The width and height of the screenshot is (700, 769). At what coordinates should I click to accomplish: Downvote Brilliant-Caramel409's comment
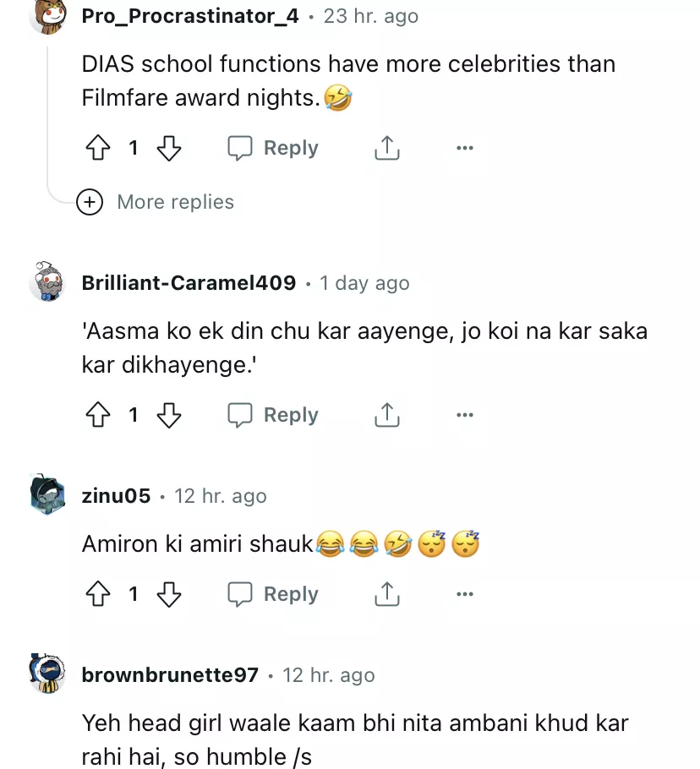coord(169,415)
